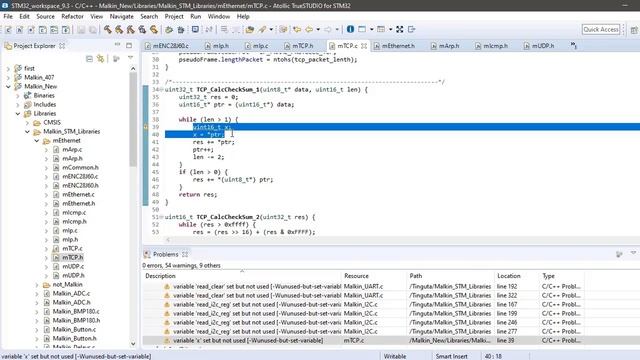Click warning marker on line 39 gutter
This screenshot has height=360, width=640.
pyautogui.click(x=146, y=127)
